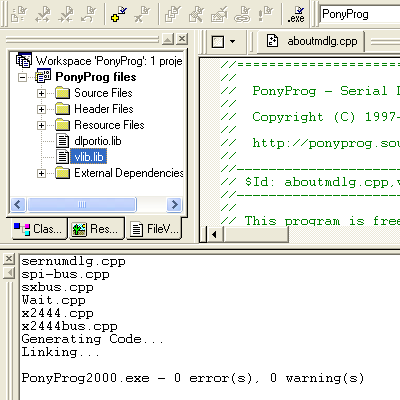
Task: Click the Linking... output line
Action: 61,352
